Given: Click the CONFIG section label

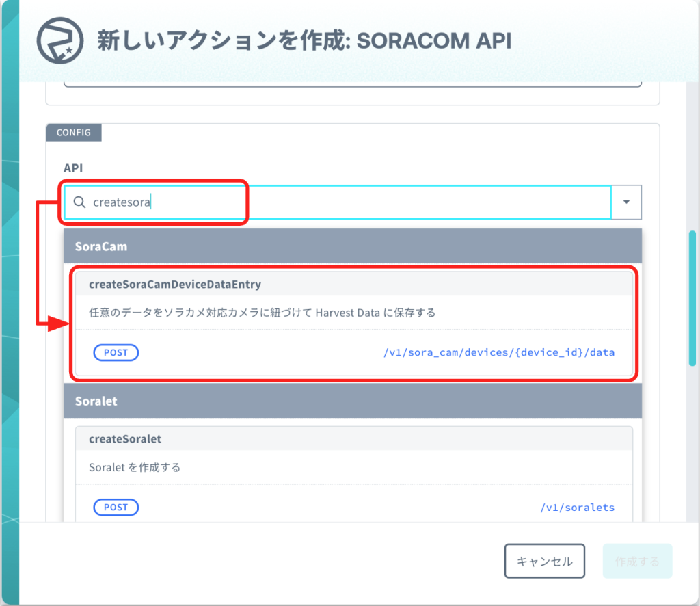Looking at the screenshot, I should [74, 133].
